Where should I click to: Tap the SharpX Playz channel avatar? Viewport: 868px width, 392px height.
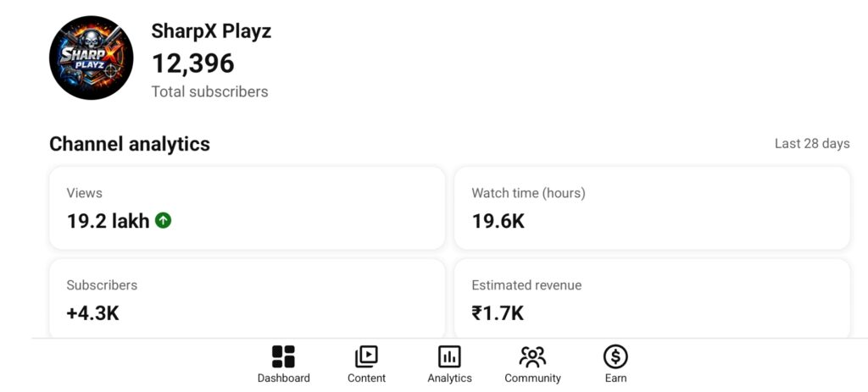pos(92,58)
